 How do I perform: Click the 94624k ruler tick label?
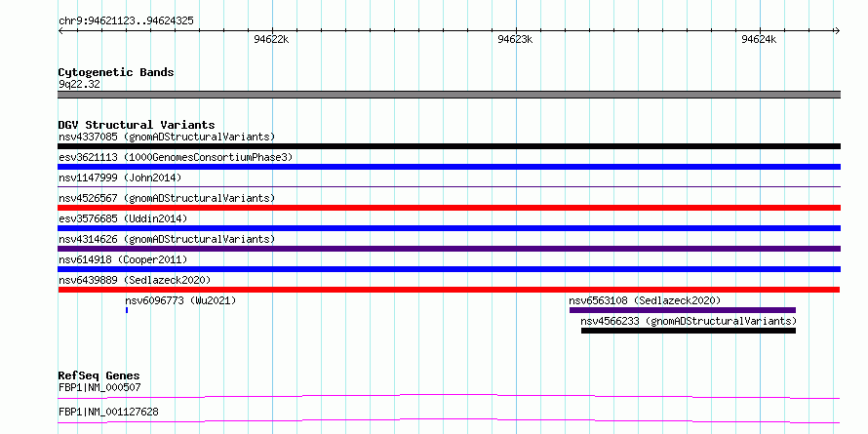(759, 39)
